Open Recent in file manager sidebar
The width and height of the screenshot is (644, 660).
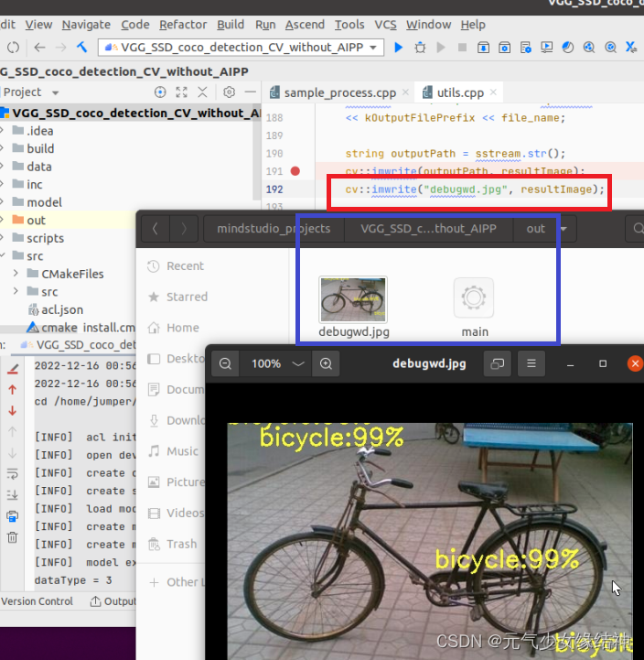pos(185,266)
